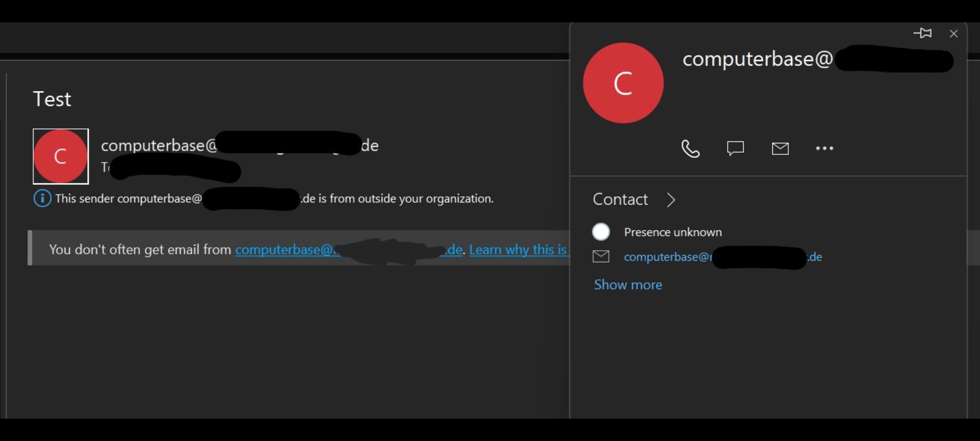980x441 pixels.
Task: Click the Presence unknown status circle
Action: [x=601, y=232]
